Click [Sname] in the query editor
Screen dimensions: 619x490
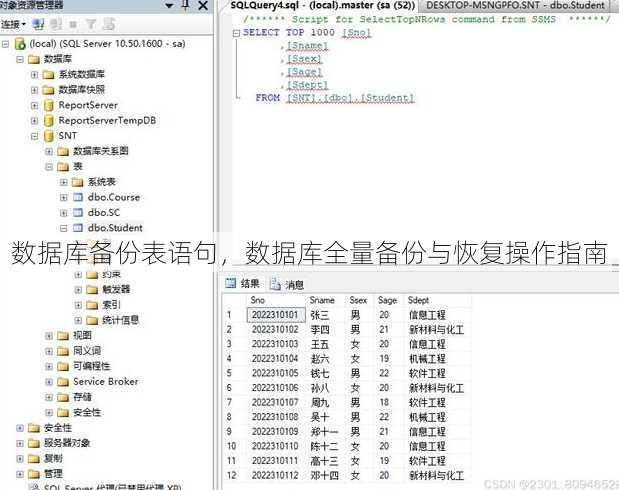307,46
